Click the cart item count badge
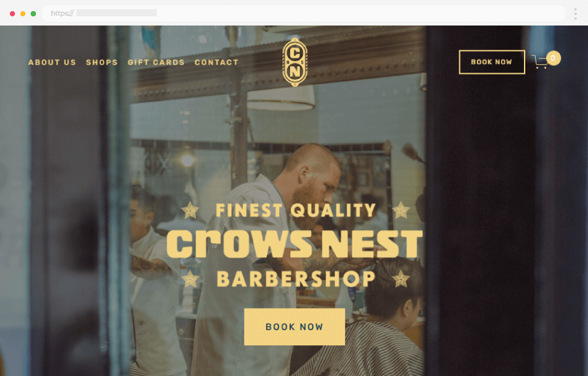The height and width of the screenshot is (376, 588). tap(553, 58)
